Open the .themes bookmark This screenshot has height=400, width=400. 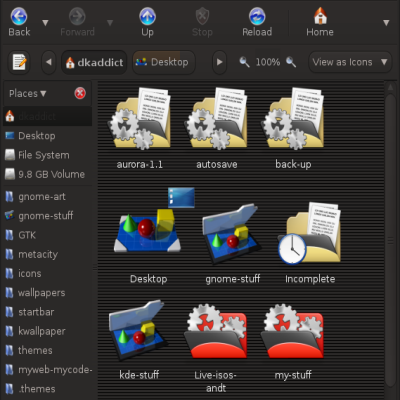pyautogui.click(x=48, y=389)
